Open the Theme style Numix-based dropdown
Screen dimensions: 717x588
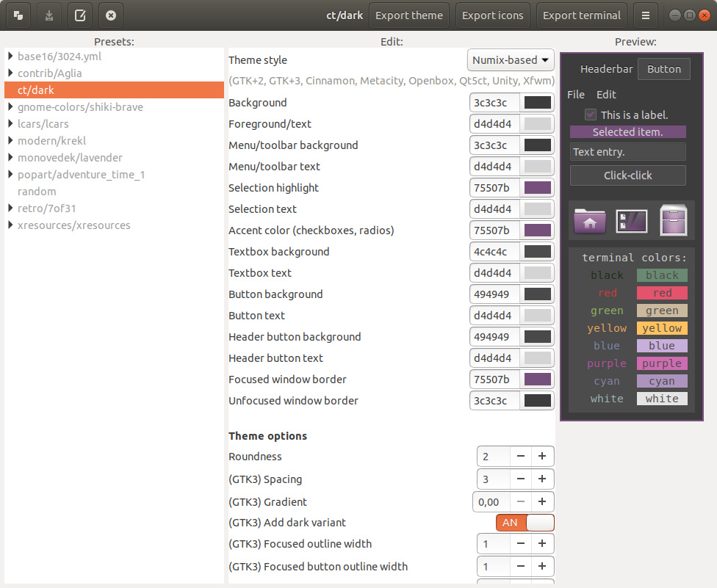(511, 60)
